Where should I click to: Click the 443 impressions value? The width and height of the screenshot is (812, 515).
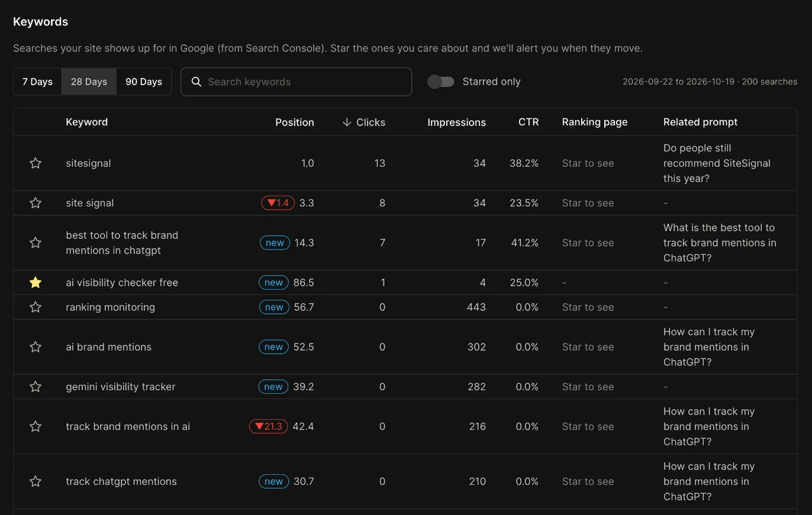pyautogui.click(x=476, y=307)
